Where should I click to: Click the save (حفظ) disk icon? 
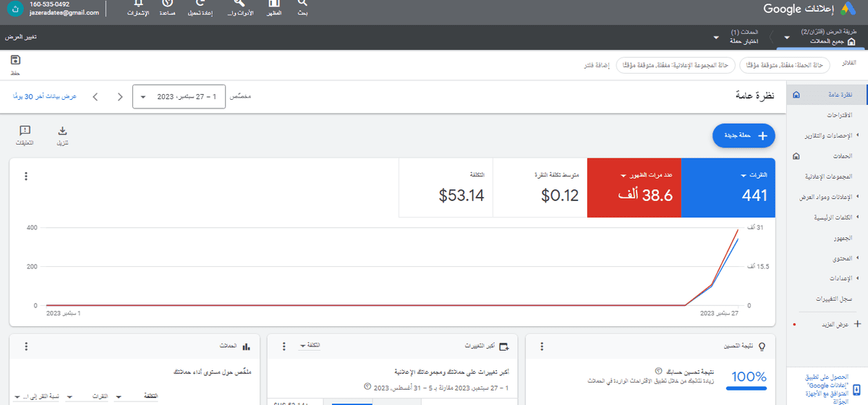tap(15, 59)
